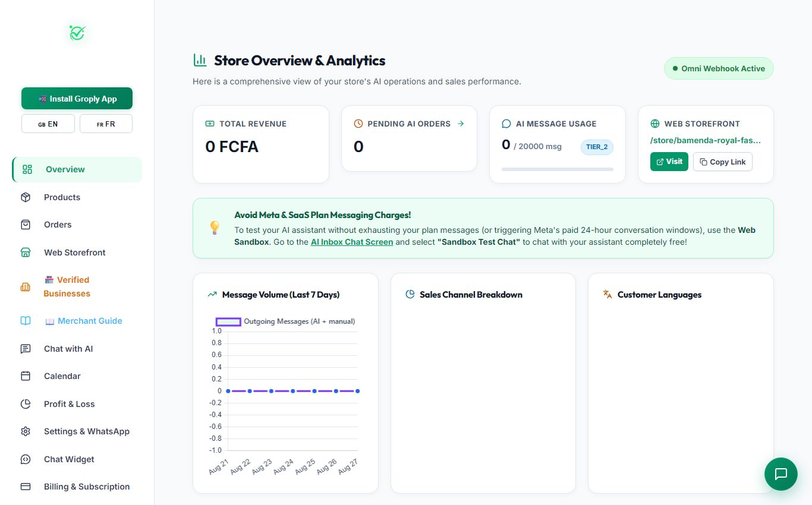The image size is (812, 505).
Task: Open the AI Inbox Chat Screen link
Action: [352, 242]
